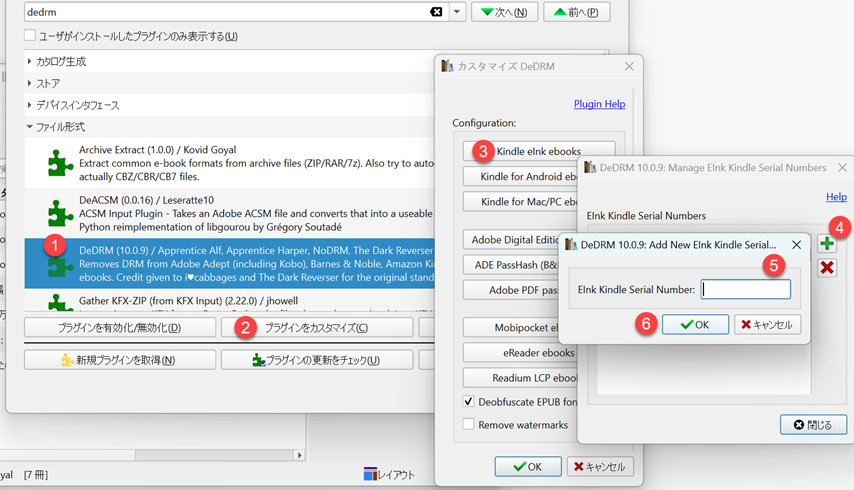Clear the dedrm search field text
854x490 pixels.
[x=436, y=11]
